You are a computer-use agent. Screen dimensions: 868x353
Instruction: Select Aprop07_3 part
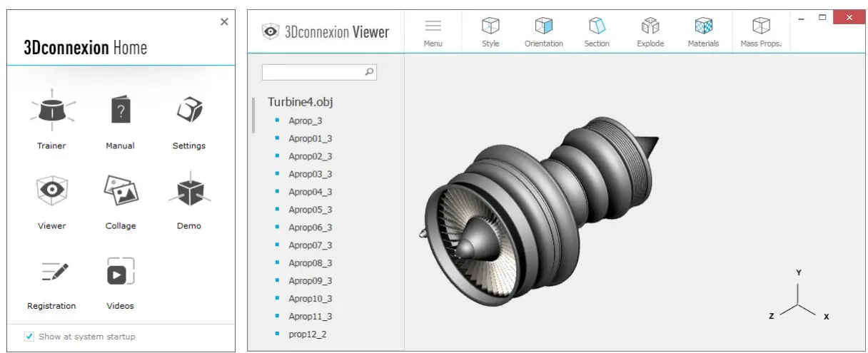click(x=311, y=245)
